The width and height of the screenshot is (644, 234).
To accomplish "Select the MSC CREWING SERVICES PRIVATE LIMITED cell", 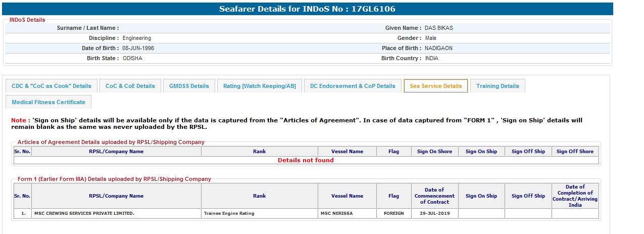I will [84, 213].
